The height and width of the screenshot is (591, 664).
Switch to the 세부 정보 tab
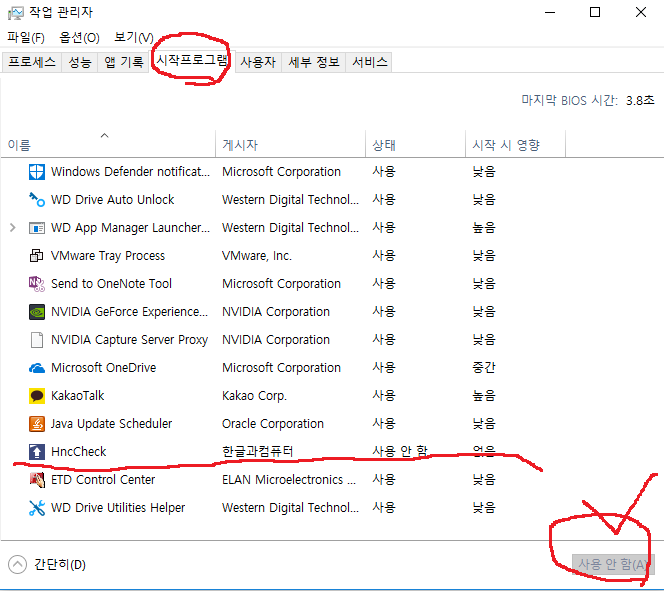tap(314, 62)
